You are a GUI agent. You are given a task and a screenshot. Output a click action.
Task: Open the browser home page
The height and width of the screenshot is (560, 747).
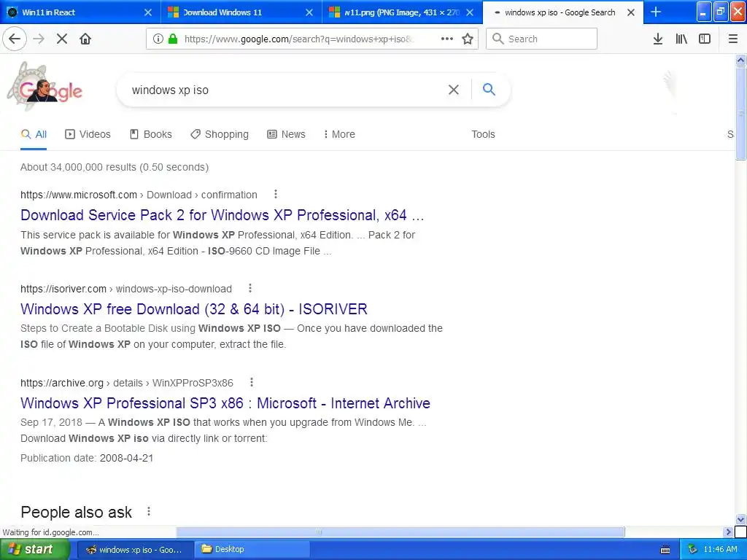(85, 39)
